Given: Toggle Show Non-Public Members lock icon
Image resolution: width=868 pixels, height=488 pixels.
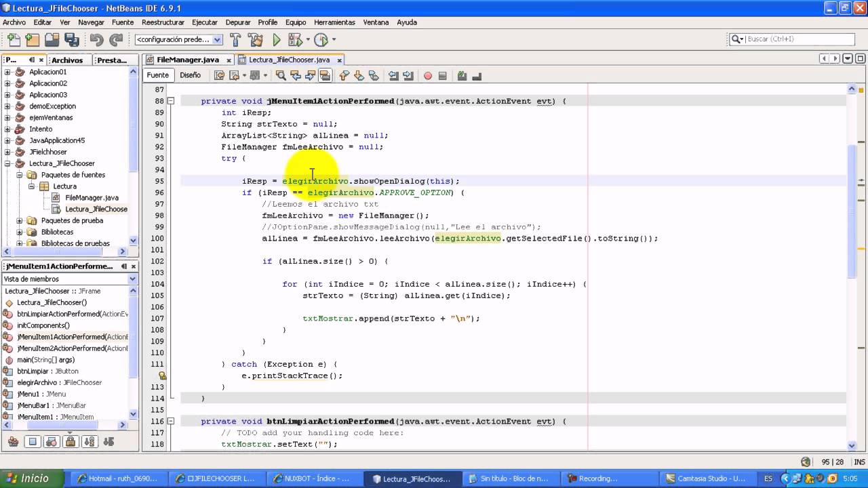Looking at the screenshot, I should 70,442.
